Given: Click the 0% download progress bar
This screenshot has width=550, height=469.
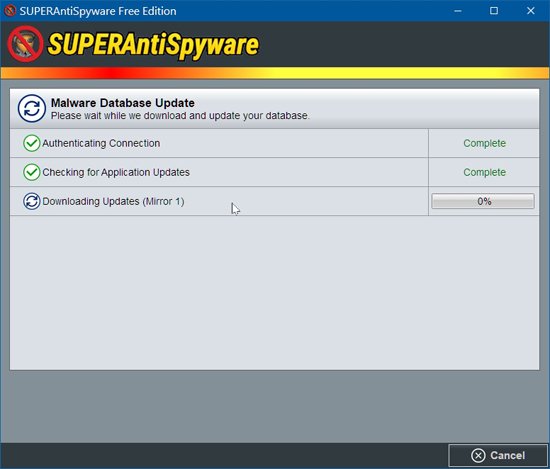Looking at the screenshot, I should click(x=483, y=201).
